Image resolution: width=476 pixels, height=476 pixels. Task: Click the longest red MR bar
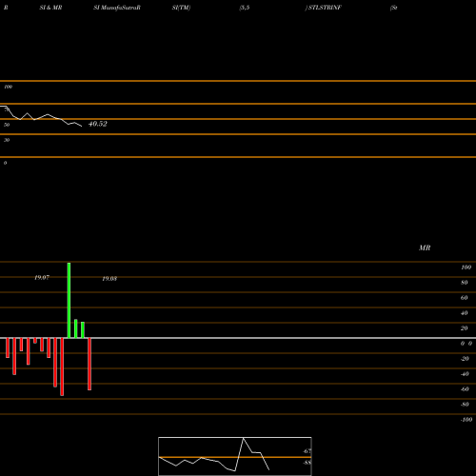pyautogui.click(x=62, y=367)
